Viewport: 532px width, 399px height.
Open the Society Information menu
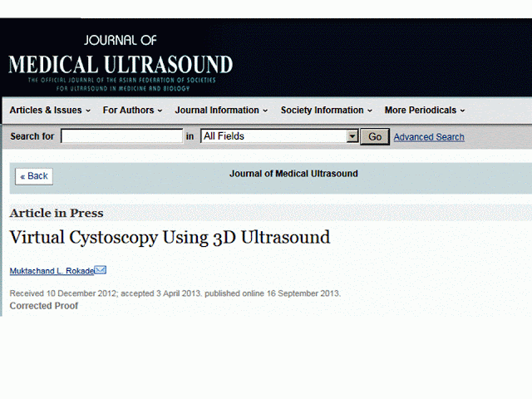click(x=327, y=111)
